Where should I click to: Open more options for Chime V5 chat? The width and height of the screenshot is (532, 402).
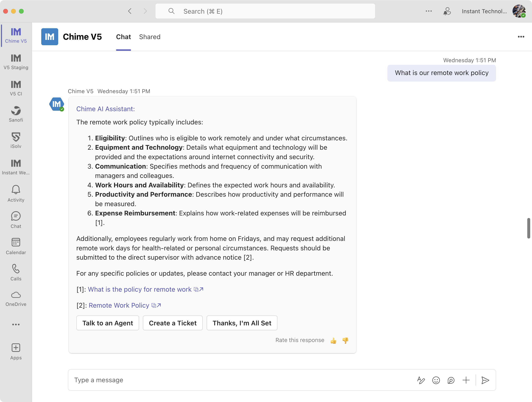521,37
